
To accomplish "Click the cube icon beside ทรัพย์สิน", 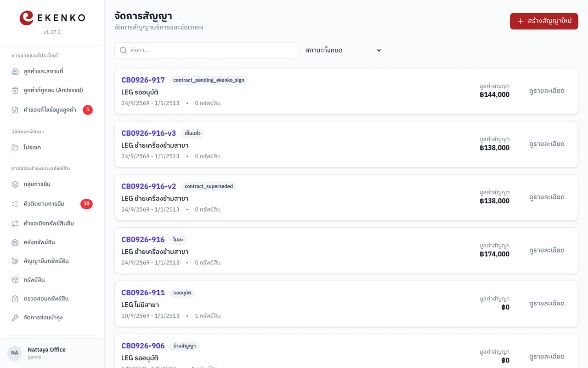I will click(15, 280).
